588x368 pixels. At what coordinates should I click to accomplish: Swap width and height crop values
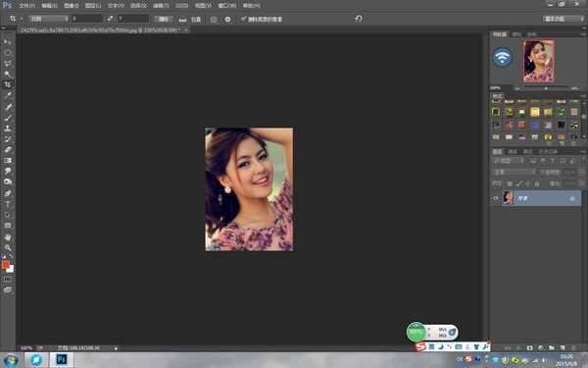[110, 19]
